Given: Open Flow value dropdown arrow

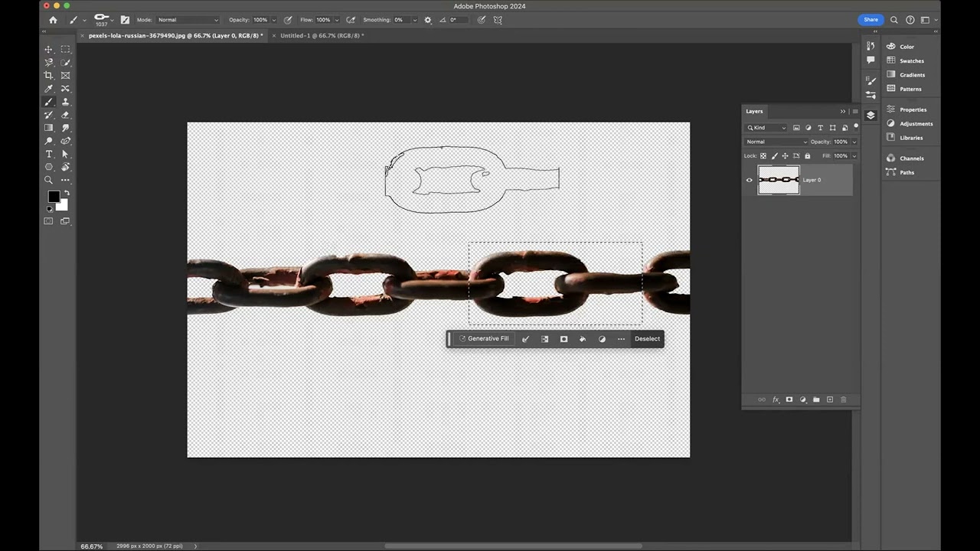Looking at the screenshot, I should click(x=337, y=20).
